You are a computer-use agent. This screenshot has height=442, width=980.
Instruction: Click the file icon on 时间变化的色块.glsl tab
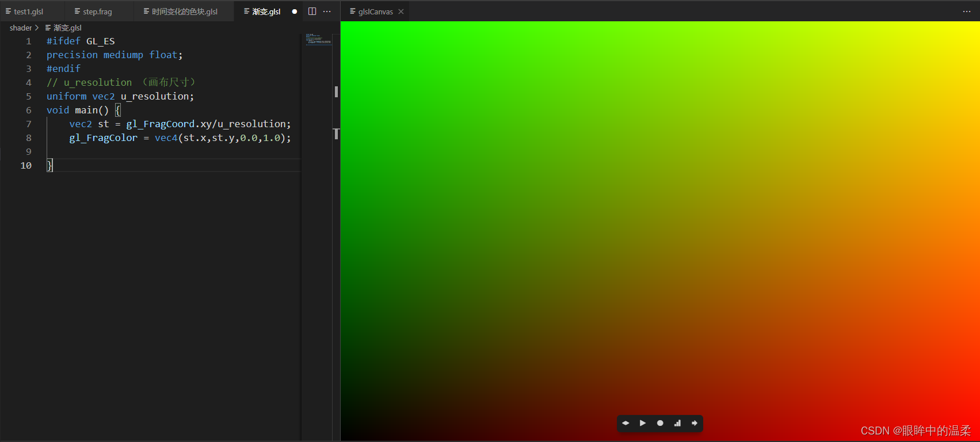pos(146,12)
